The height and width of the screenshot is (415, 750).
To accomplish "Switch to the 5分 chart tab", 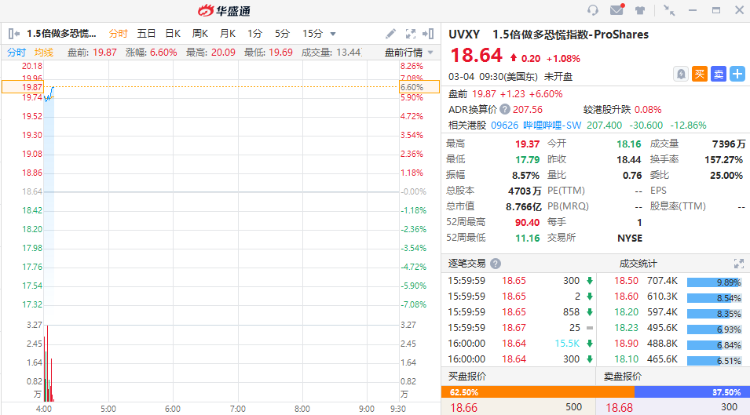I will click(x=282, y=33).
